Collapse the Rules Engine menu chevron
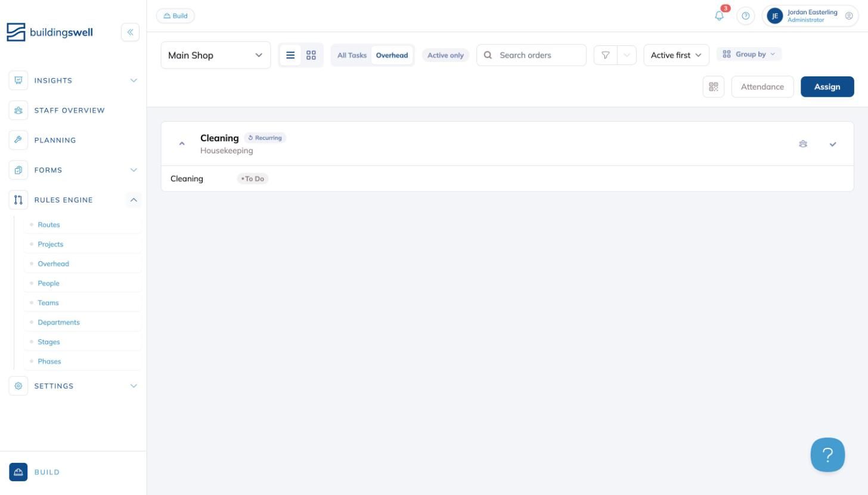The image size is (868, 495). coord(134,200)
